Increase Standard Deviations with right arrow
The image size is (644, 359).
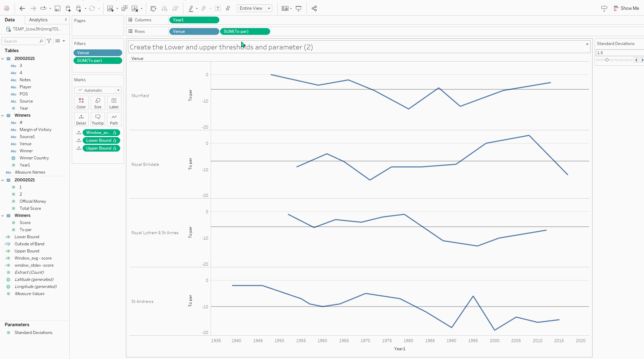tap(642, 60)
